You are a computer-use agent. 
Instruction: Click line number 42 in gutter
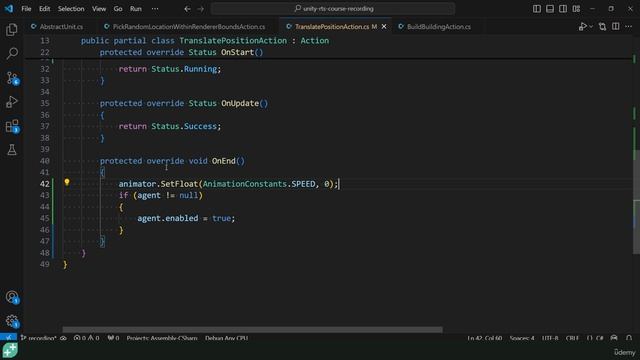click(x=44, y=184)
